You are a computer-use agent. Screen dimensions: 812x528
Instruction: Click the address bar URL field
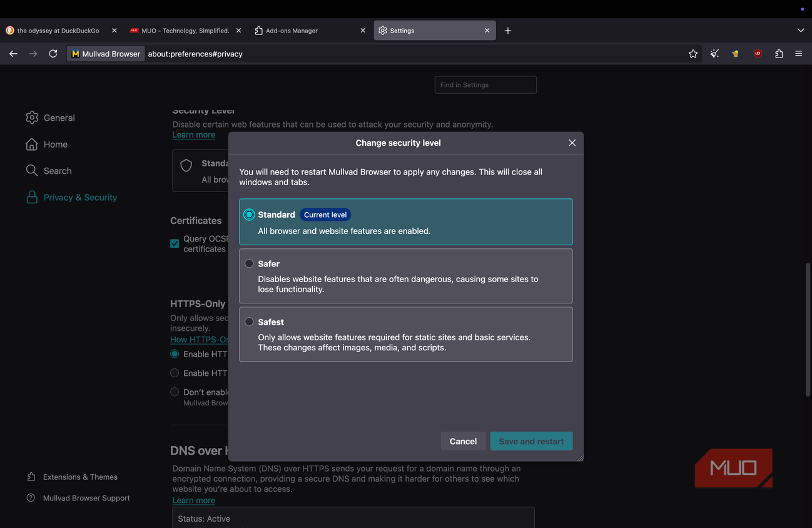pos(413,54)
